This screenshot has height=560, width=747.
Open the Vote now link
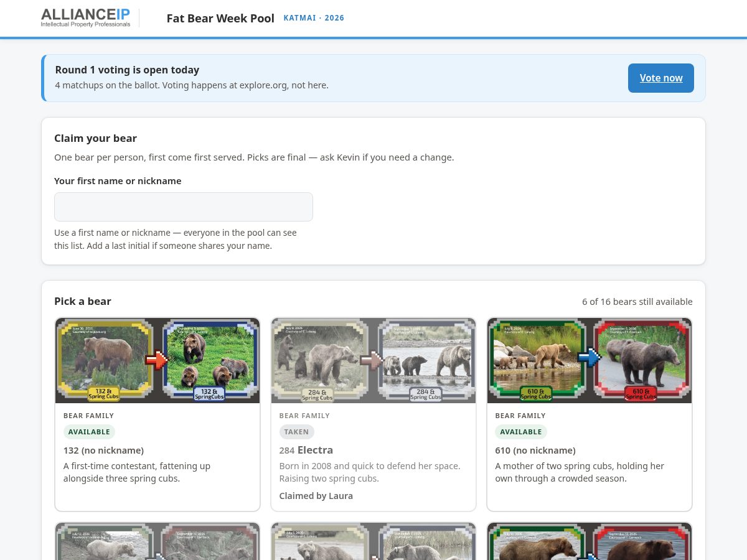coord(661,78)
